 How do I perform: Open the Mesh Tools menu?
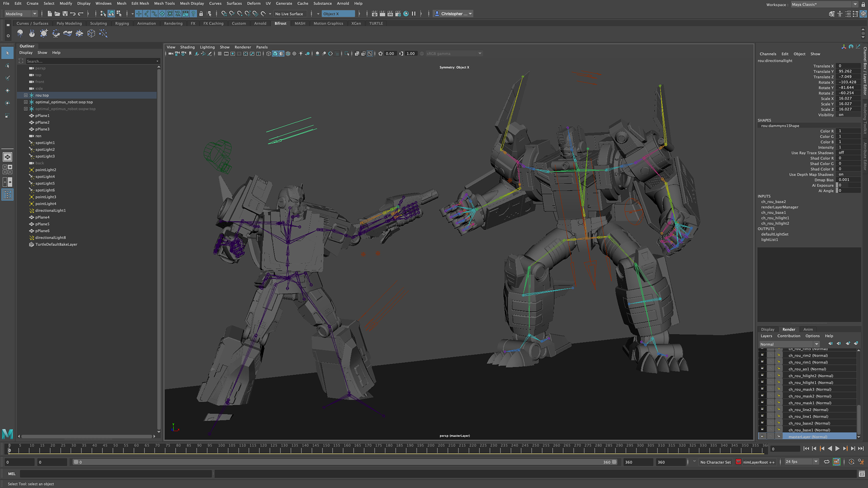[164, 3]
